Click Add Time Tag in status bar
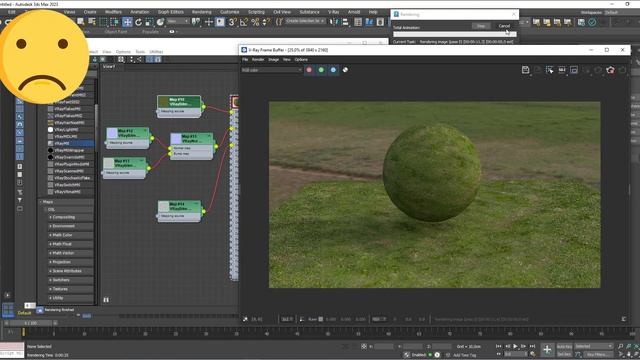 click(464, 355)
